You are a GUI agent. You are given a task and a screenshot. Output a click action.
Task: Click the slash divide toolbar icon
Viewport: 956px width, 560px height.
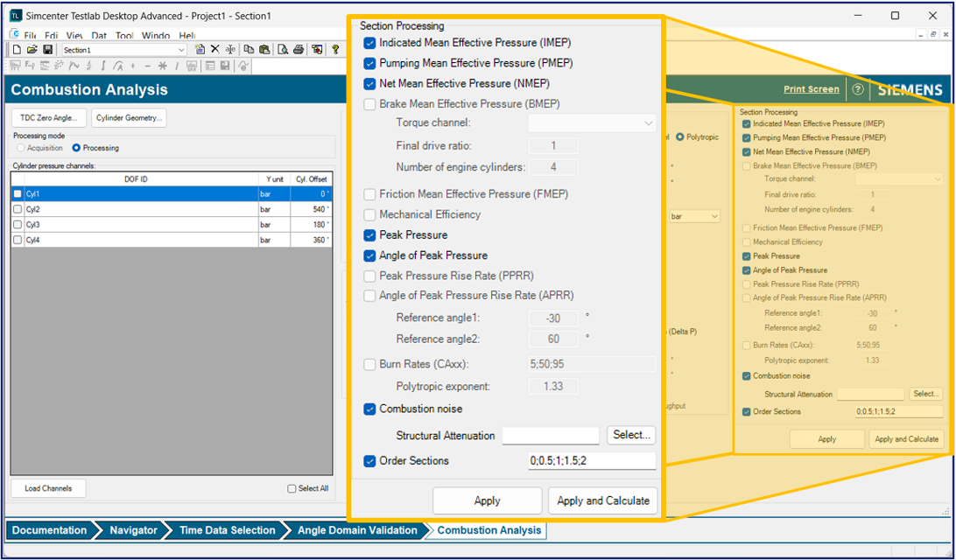coord(177,66)
